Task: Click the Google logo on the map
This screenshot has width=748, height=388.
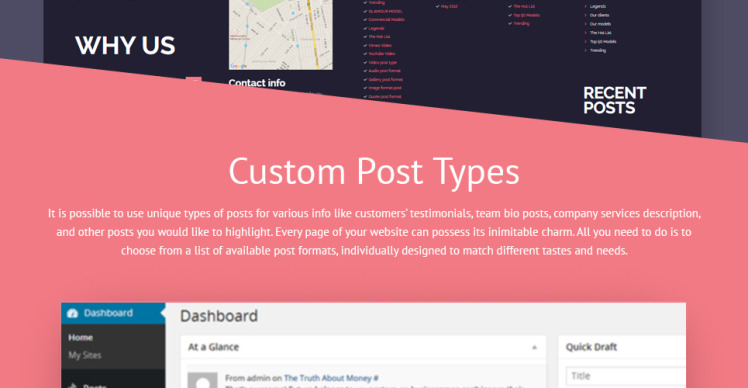Action: [x=238, y=66]
